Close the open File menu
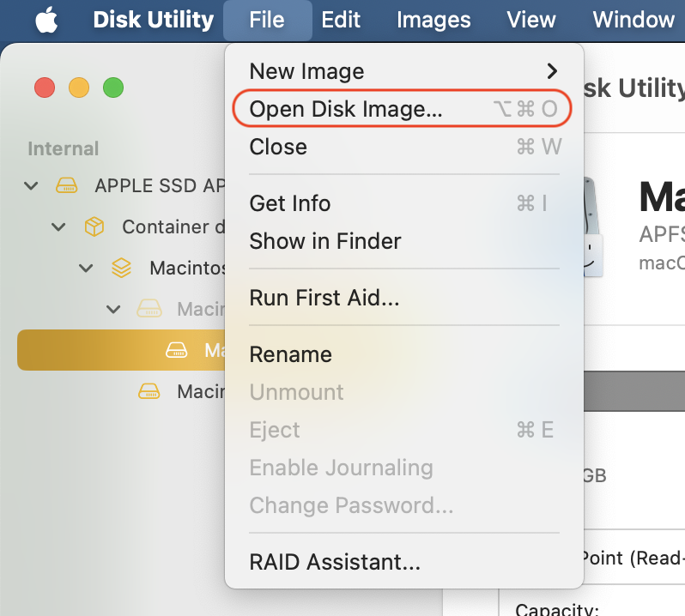Viewport: 685px width, 616px height. click(267, 20)
